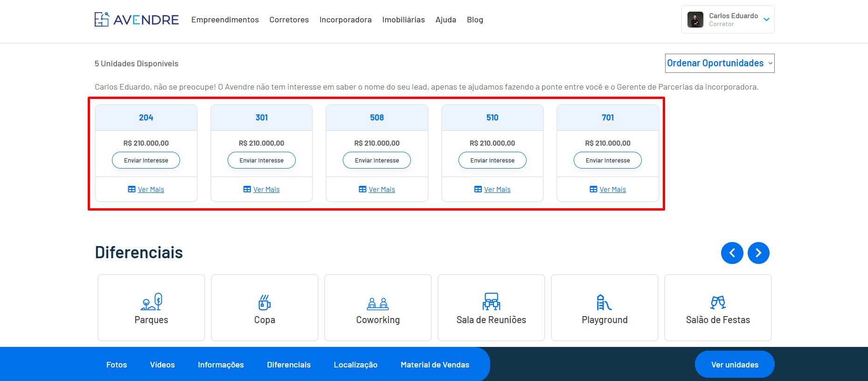
Task: Click table icon beside unit 510 Ver Mais
Action: (478, 189)
